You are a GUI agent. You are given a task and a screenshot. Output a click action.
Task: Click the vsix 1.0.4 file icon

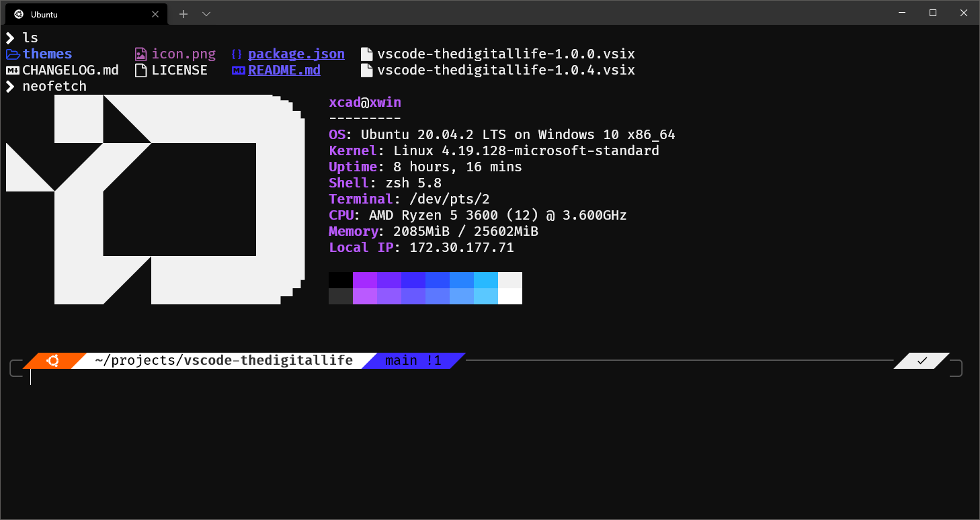366,70
